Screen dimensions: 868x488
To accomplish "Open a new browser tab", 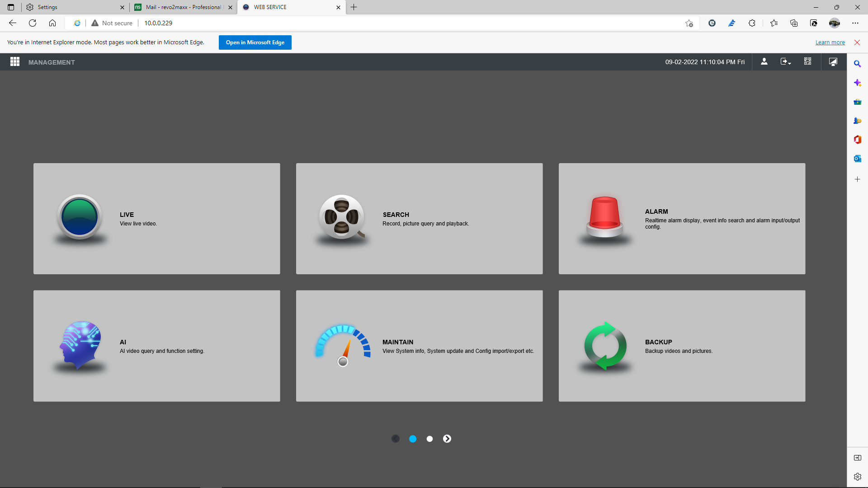I will (354, 7).
